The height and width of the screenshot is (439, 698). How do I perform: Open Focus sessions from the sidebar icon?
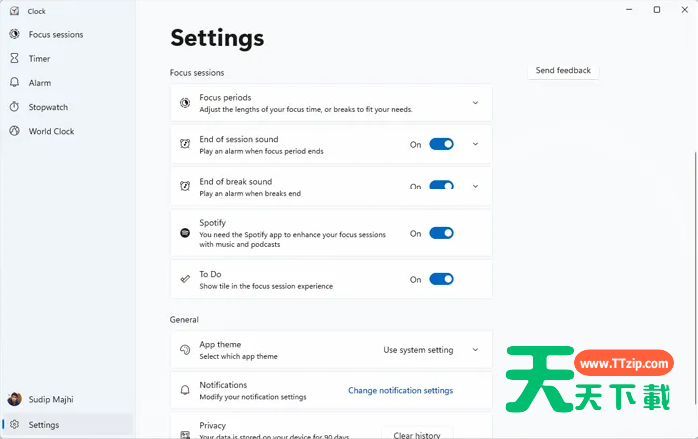pos(15,35)
